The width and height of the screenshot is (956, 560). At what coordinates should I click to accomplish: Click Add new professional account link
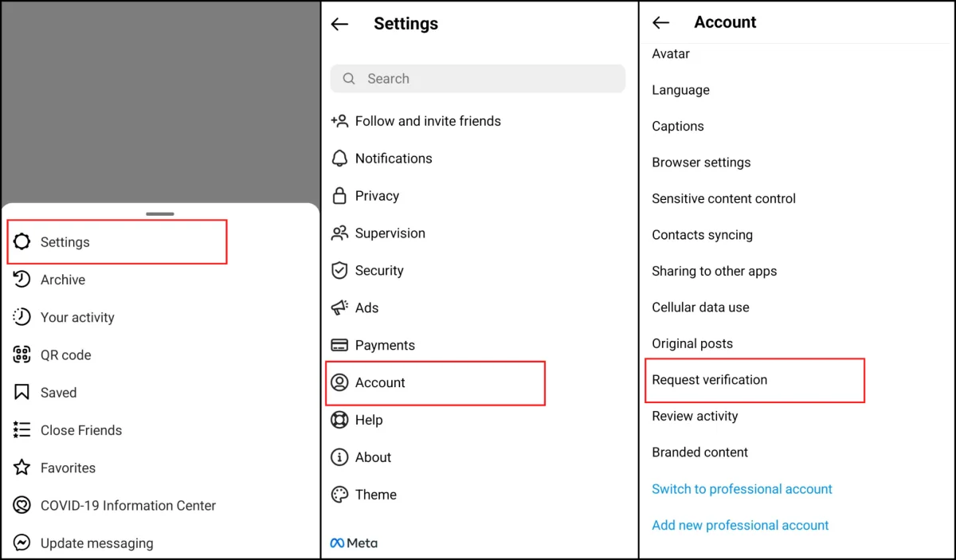740,525
